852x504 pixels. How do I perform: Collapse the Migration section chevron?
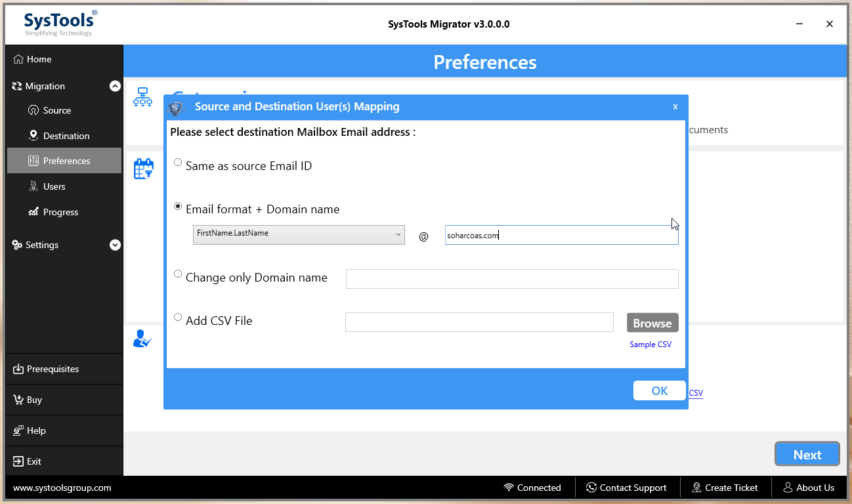click(115, 86)
